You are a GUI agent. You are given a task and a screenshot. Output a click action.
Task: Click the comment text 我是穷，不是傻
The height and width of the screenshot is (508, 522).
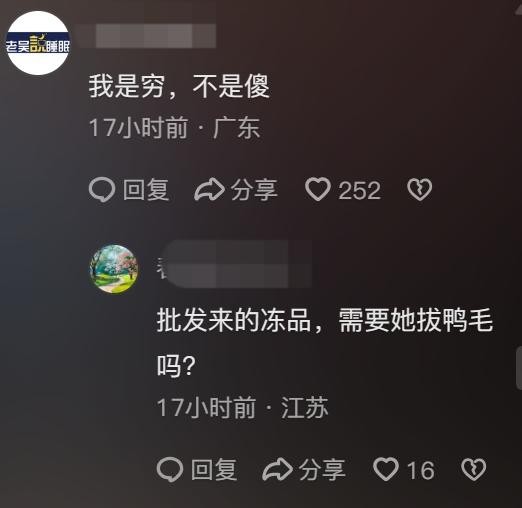coord(179,86)
